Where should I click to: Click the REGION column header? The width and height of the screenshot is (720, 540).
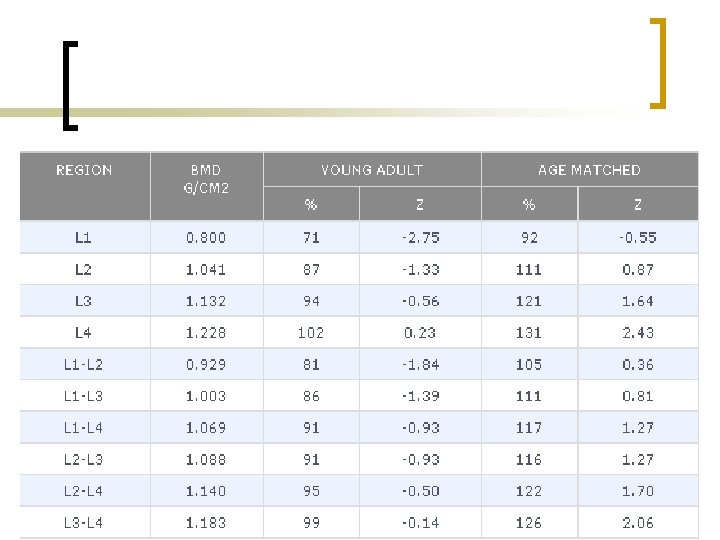[x=84, y=170]
